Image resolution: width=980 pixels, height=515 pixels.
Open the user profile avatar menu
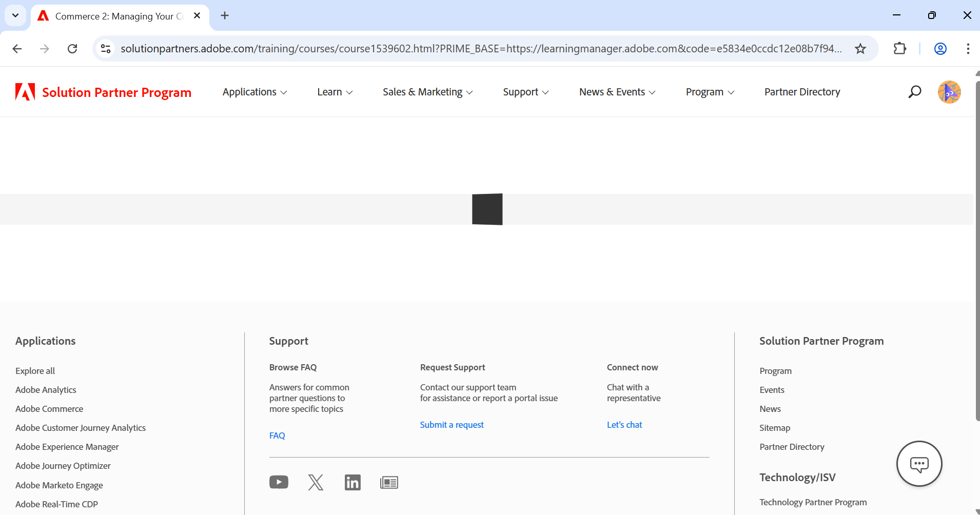click(x=949, y=92)
